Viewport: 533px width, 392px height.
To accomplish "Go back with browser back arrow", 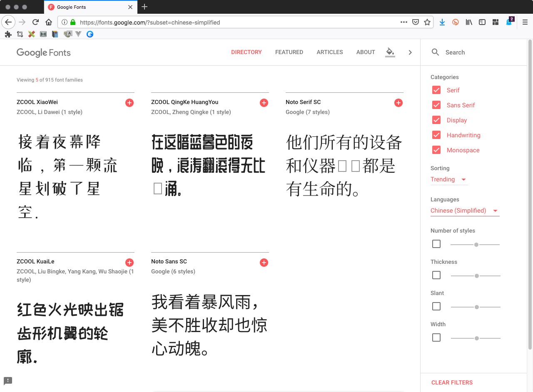I will click(8, 22).
